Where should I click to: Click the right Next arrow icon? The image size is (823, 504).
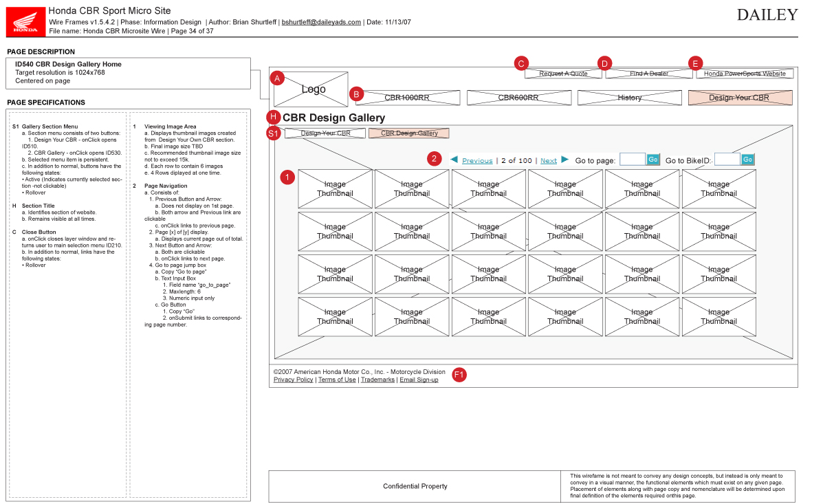[x=564, y=160]
